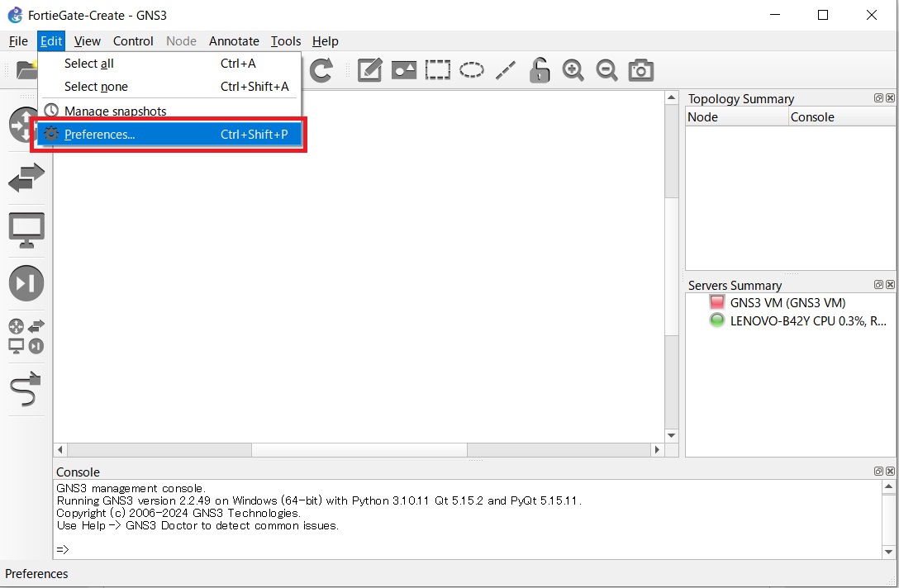899x588 pixels.
Task: Browse security devices icon
Action: pos(26,283)
